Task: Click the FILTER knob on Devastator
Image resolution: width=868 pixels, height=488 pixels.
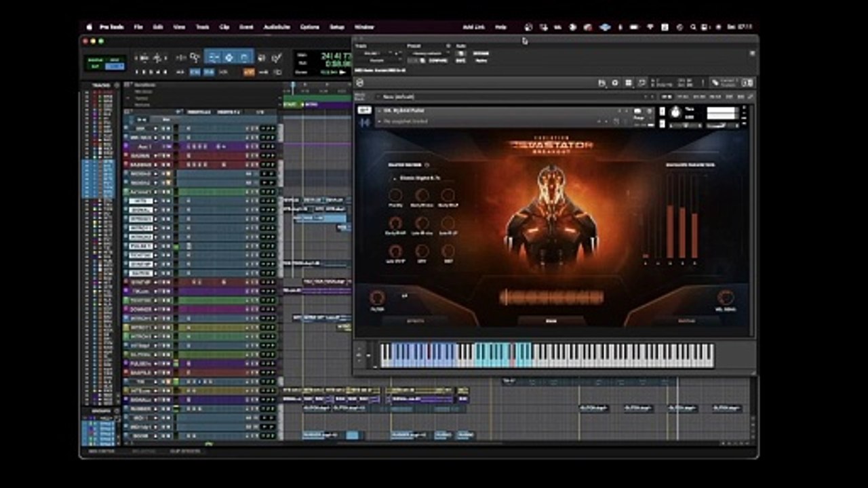Action: [377, 296]
